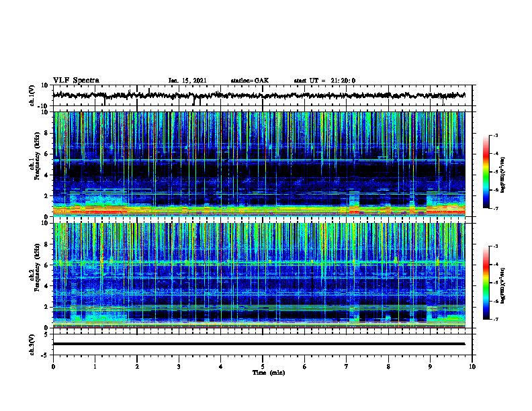Click the "VLF Spectra" title text
532x411 pixels.
76,81
